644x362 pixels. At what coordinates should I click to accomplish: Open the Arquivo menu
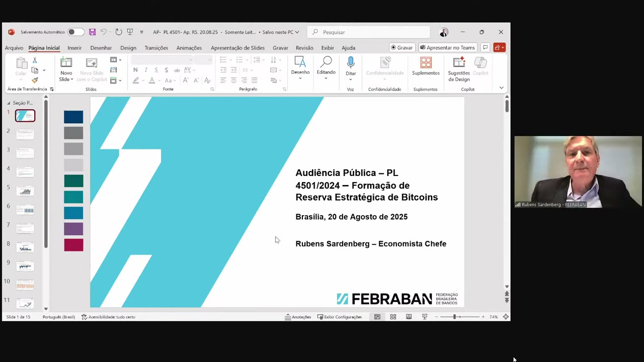coord(14,48)
